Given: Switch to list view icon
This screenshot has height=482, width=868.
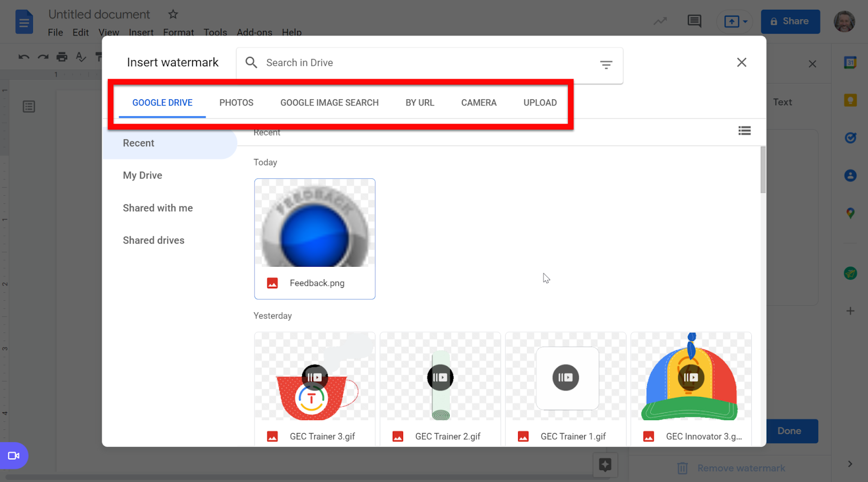Looking at the screenshot, I should point(744,131).
